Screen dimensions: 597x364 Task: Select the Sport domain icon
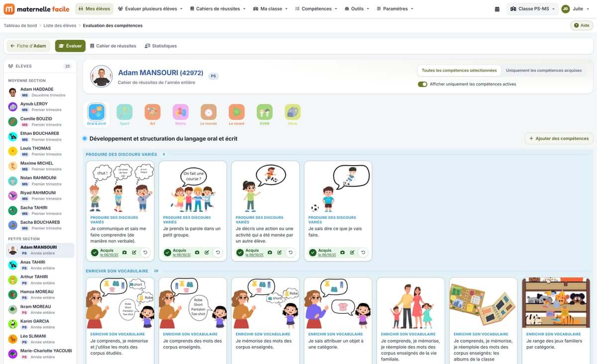(x=124, y=114)
